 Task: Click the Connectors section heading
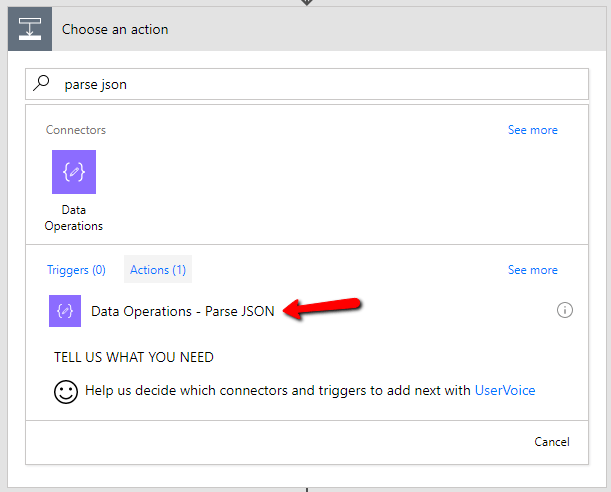point(76,130)
